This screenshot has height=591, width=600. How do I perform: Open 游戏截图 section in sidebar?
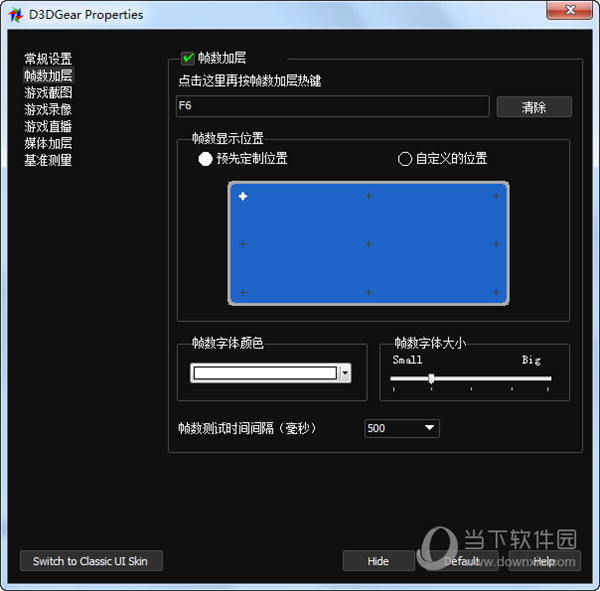[x=48, y=93]
